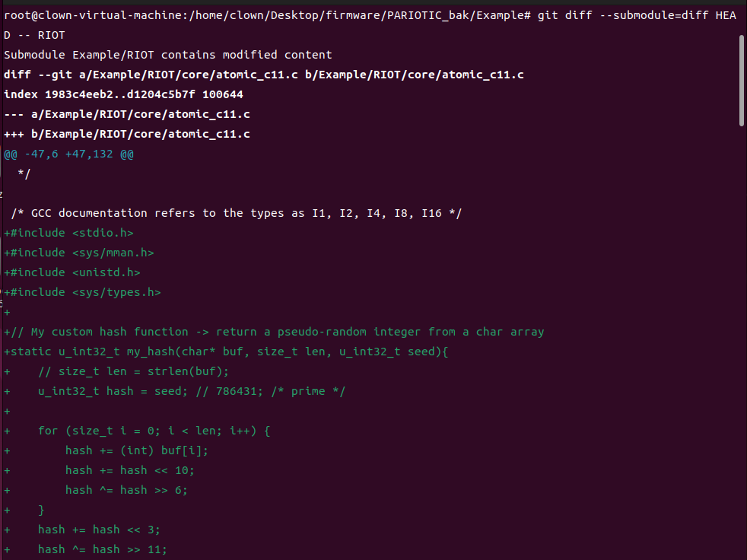
Task: Click the index 1983c4eeb2..d1204c5b7f hash line
Action: 123,94
